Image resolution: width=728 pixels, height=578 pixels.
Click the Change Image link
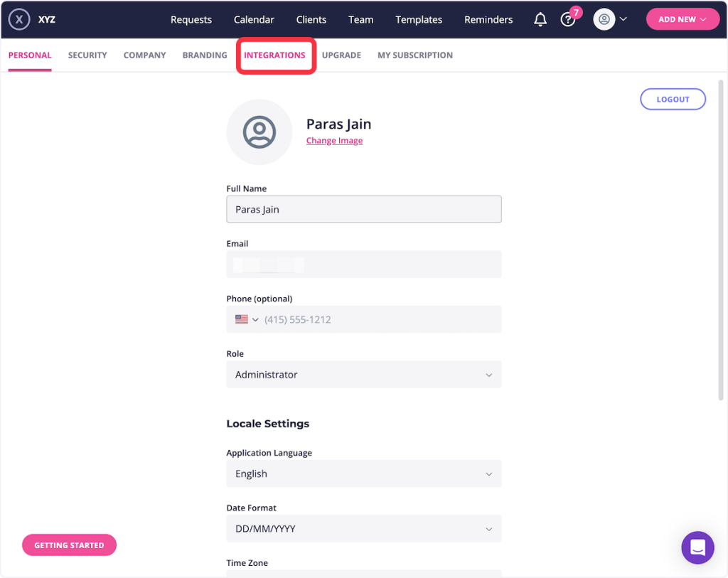[x=334, y=141]
